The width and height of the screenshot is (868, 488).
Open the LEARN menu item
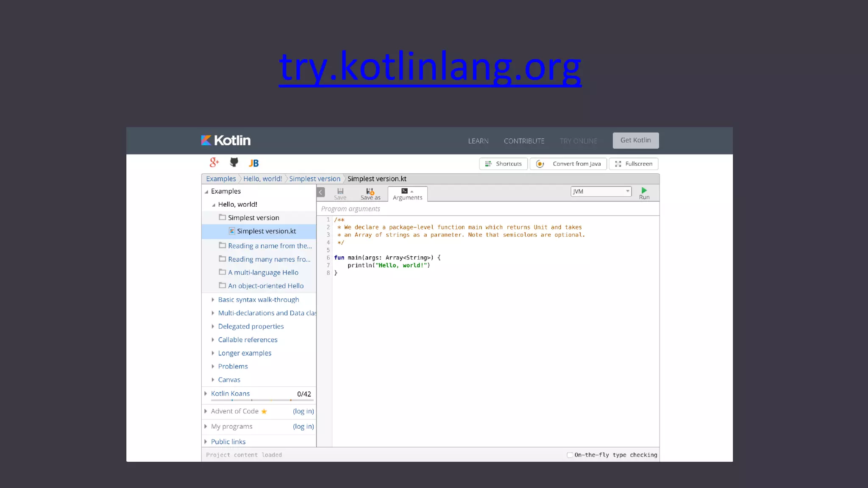click(x=478, y=141)
